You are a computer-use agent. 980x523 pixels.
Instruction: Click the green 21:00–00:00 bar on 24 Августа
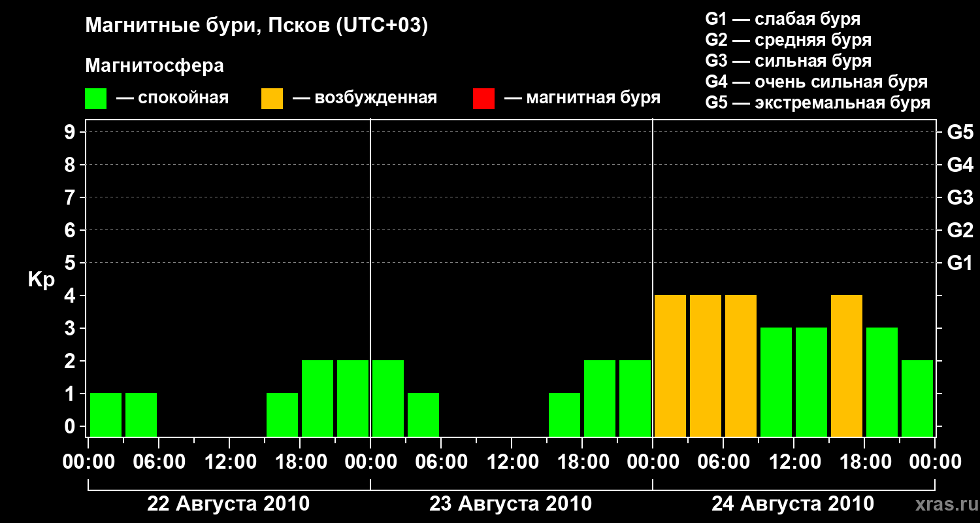917,398
